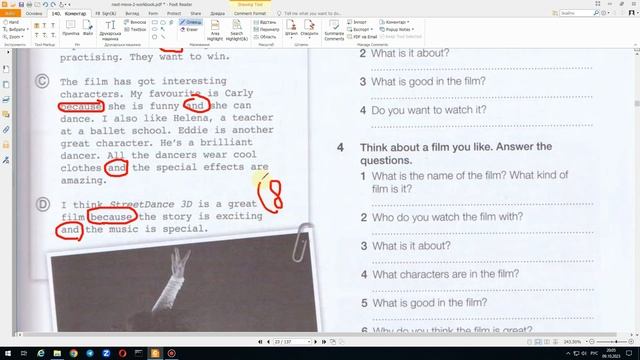Click Summarize Comments
Viewport: 640px width, 360px height.
334,30
